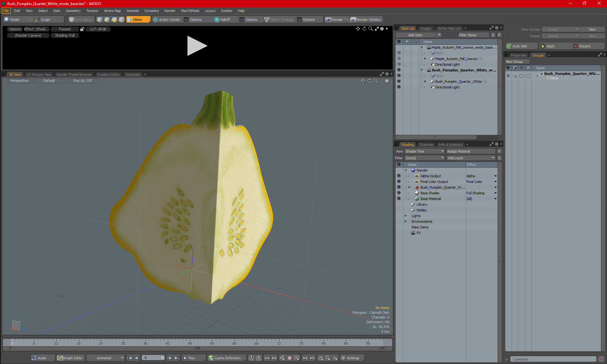
Task: Open Perspective view type dropdown
Action: [x=19, y=81]
